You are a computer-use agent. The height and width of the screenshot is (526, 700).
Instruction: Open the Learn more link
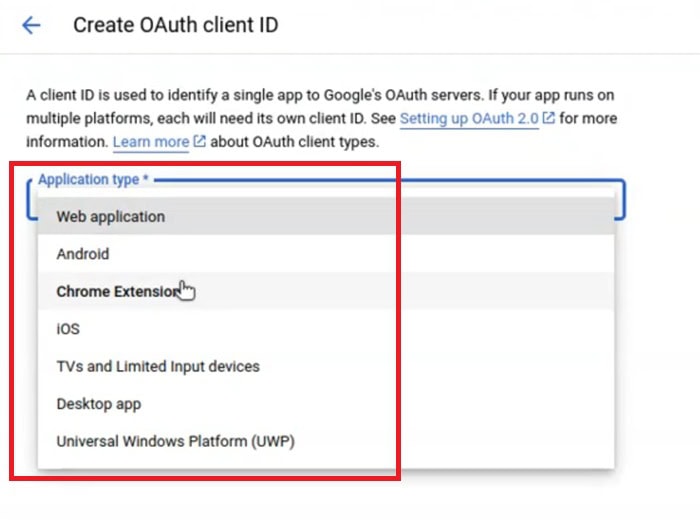(151, 142)
